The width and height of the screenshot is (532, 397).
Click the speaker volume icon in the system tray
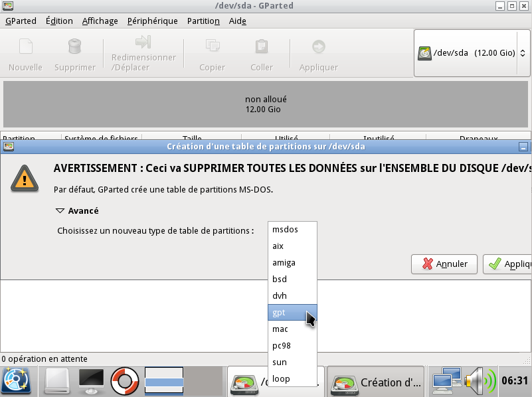[480, 381]
